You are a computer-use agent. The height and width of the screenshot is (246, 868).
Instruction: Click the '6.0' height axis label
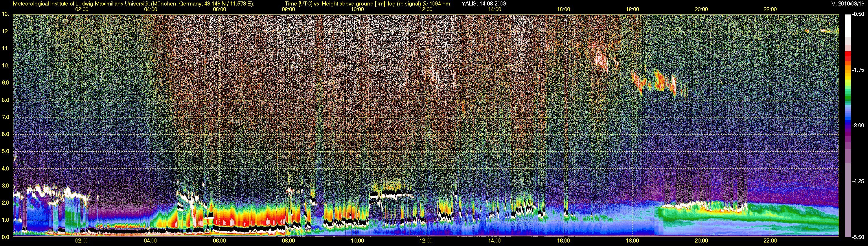tap(5, 134)
